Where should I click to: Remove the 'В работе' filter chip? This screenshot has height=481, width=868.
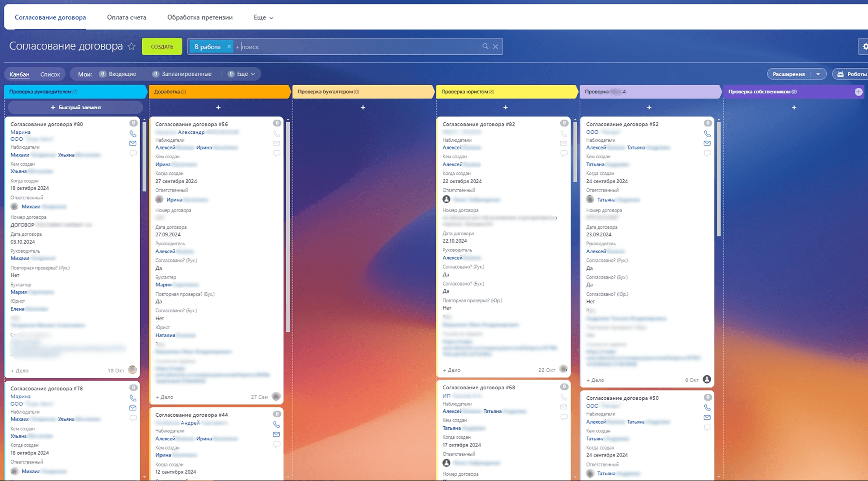click(229, 46)
